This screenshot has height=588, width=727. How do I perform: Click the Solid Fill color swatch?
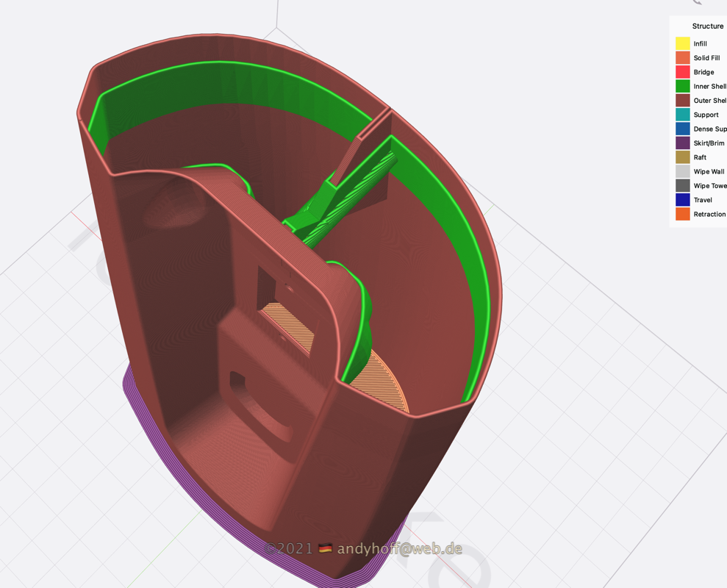pyautogui.click(x=683, y=58)
